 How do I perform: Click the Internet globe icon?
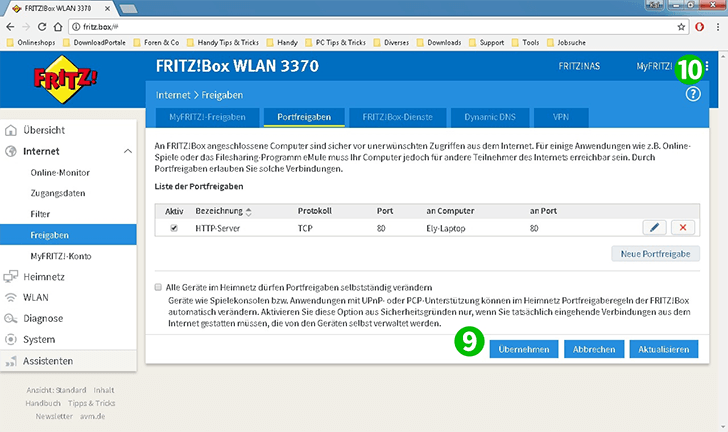11,151
